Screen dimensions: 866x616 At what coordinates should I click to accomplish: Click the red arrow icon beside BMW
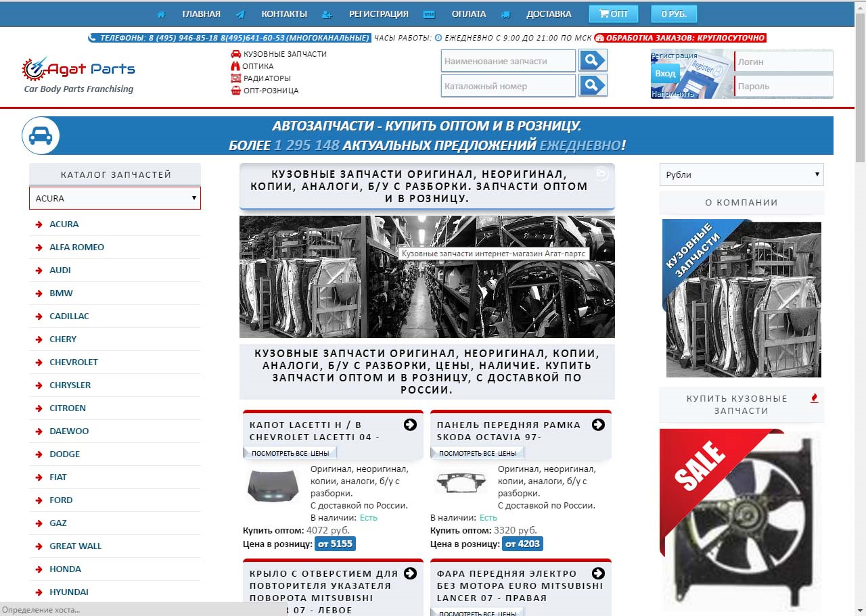tap(39, 293)
